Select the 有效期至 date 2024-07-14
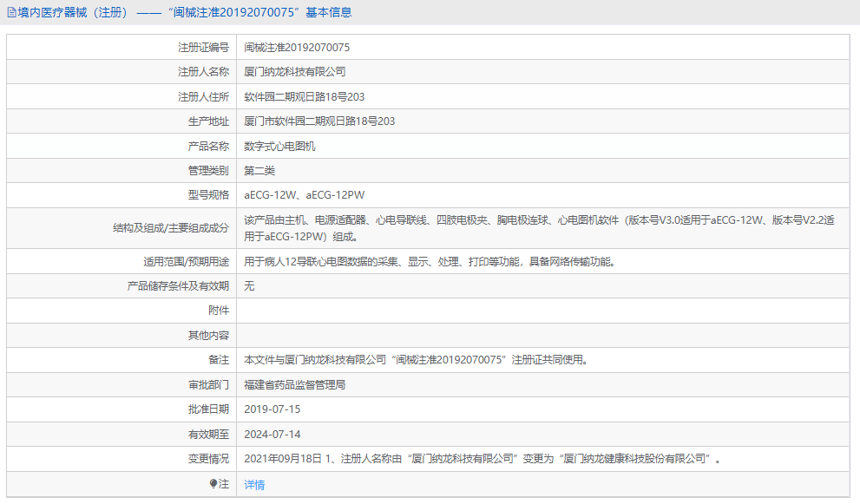The height and width of the screenshot is (504, 860). [x=272, y=434]
